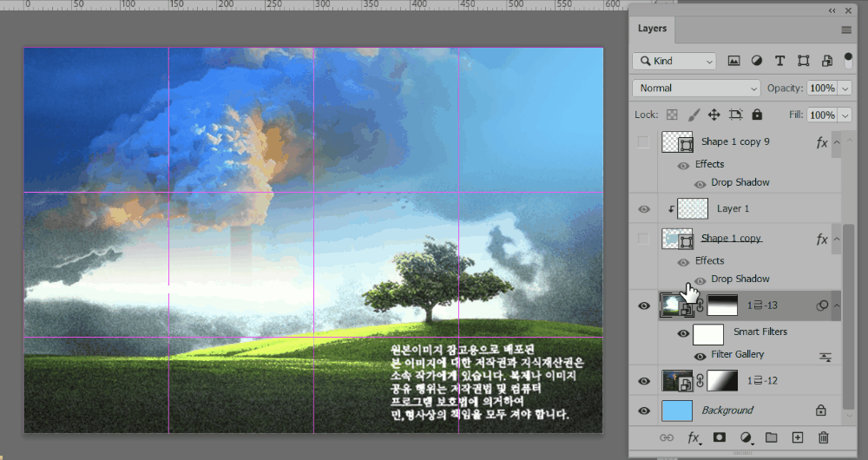The image size is (868, 460).
Task: Select the Shape 1 copy 9 layer name
Action: (735, 141)
